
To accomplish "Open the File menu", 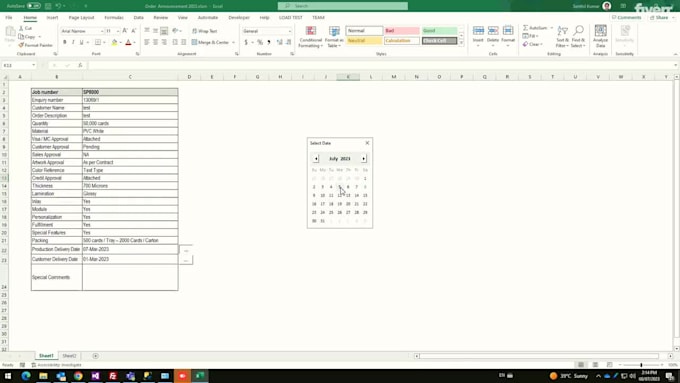I will point(9,18).
